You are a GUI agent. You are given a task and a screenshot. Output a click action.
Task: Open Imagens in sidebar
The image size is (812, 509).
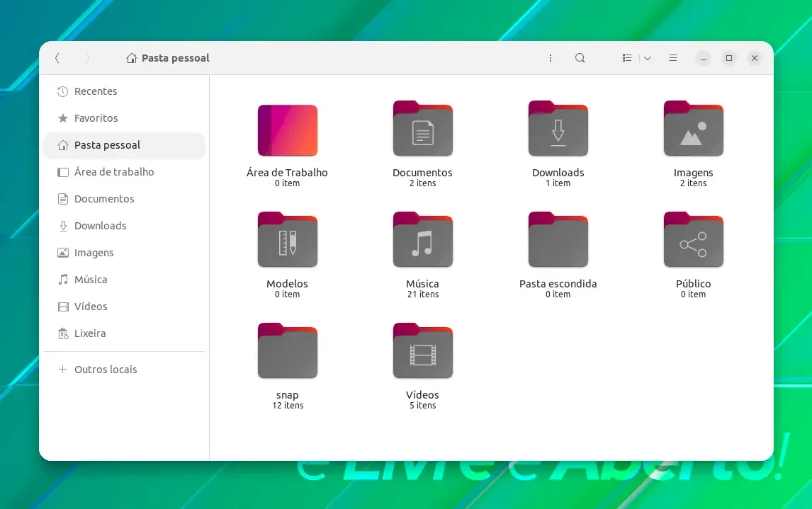click(124, 253)
